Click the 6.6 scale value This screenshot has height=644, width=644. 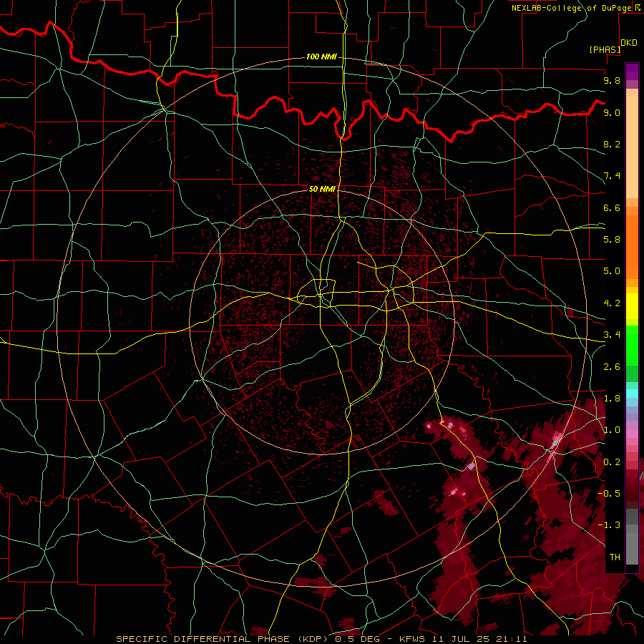pos(612,208)
